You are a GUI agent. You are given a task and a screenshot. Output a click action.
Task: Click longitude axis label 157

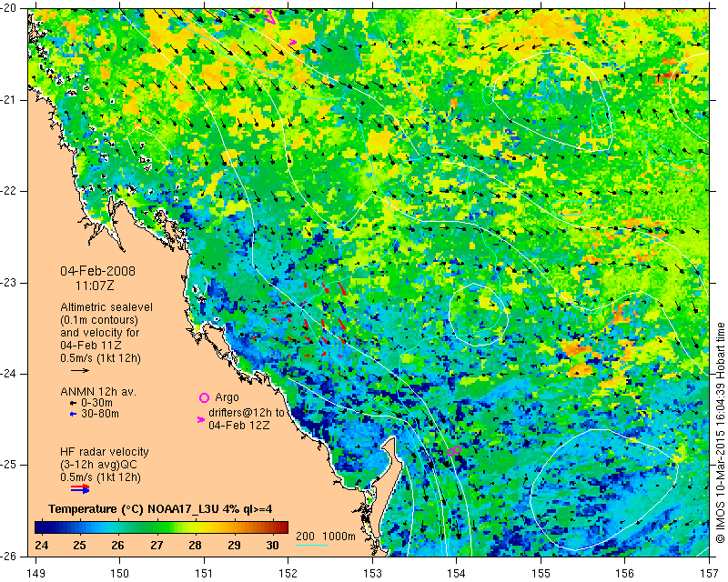[x=710, y=574]
